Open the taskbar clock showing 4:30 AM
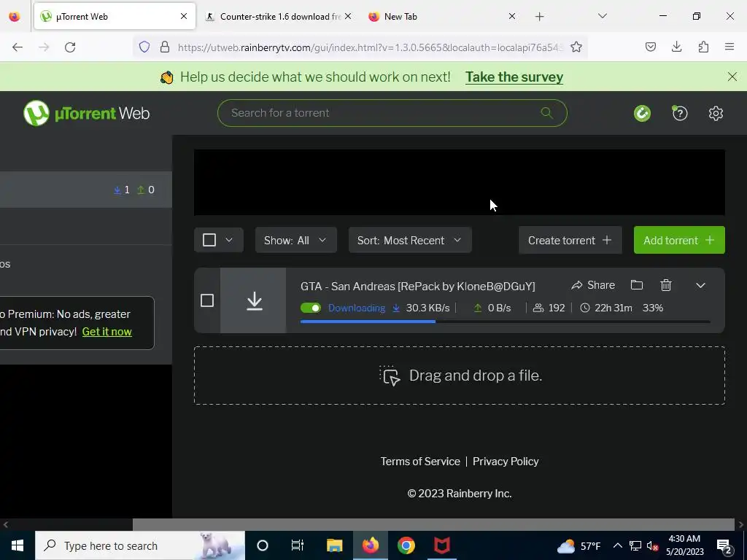Viewport: 747px width, 560px height. tap(684, 545)
